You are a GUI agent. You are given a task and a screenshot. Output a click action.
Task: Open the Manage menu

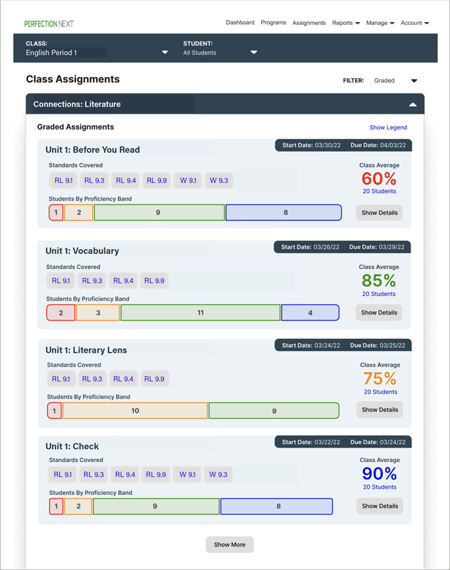coord(380,23)
